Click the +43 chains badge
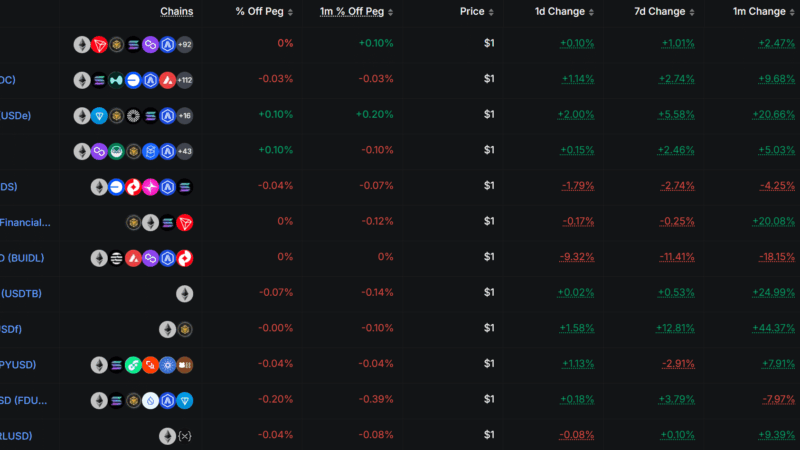The width and height of the screenshot is (800, 450). pos(184,151)
